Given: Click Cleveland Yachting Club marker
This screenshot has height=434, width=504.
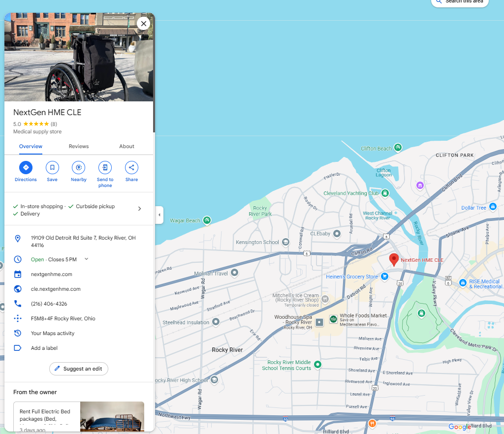Looking at the screenshot, I should coord(385,193).
